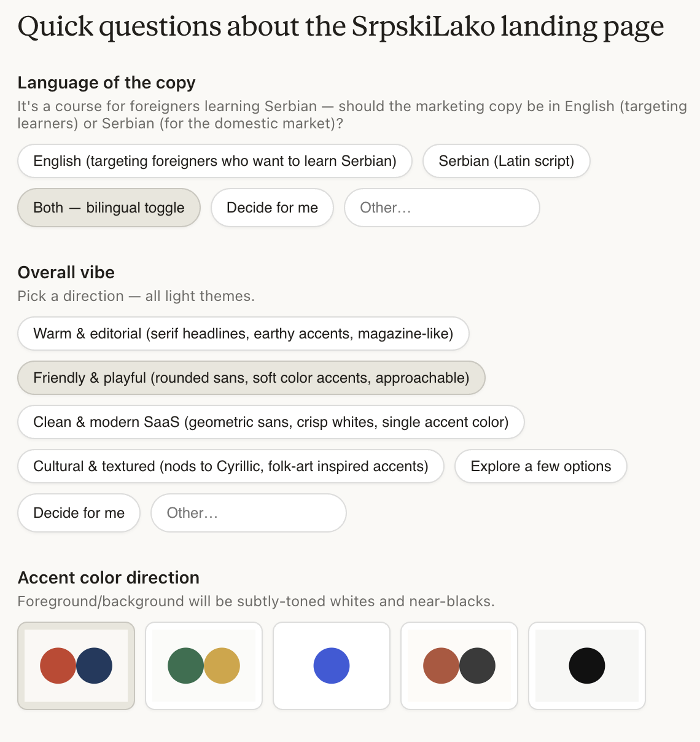
Task: Pick Decide for me under Overall vibe
Action: tap(79, 513)
